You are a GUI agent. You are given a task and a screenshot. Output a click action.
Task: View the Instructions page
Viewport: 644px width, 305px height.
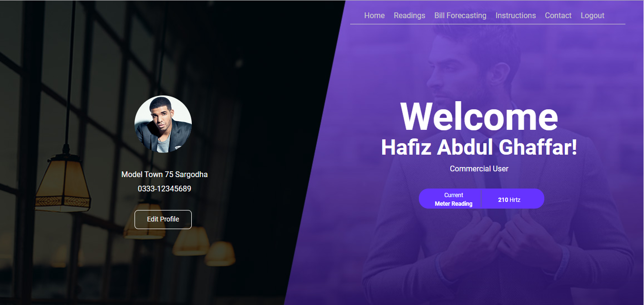click(516, 15)
